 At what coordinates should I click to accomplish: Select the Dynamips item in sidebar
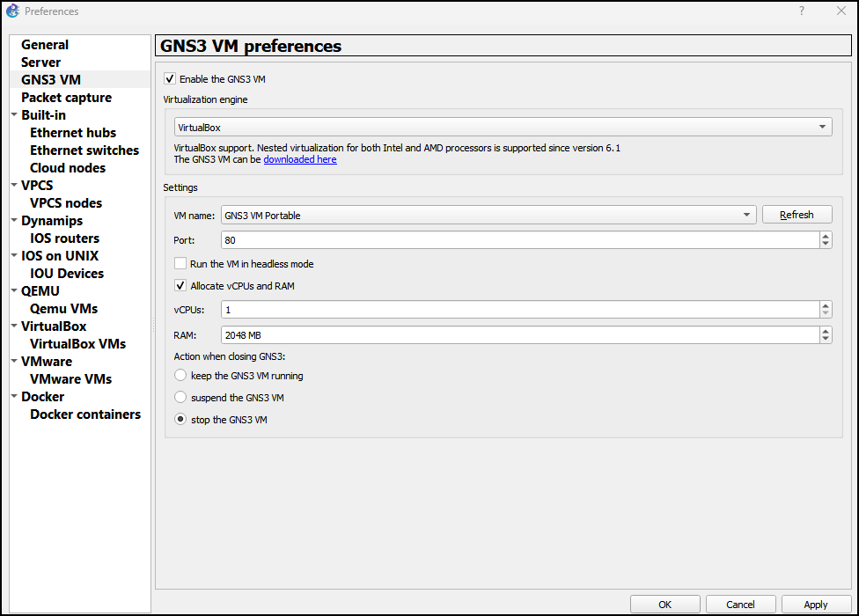(52, 221)
